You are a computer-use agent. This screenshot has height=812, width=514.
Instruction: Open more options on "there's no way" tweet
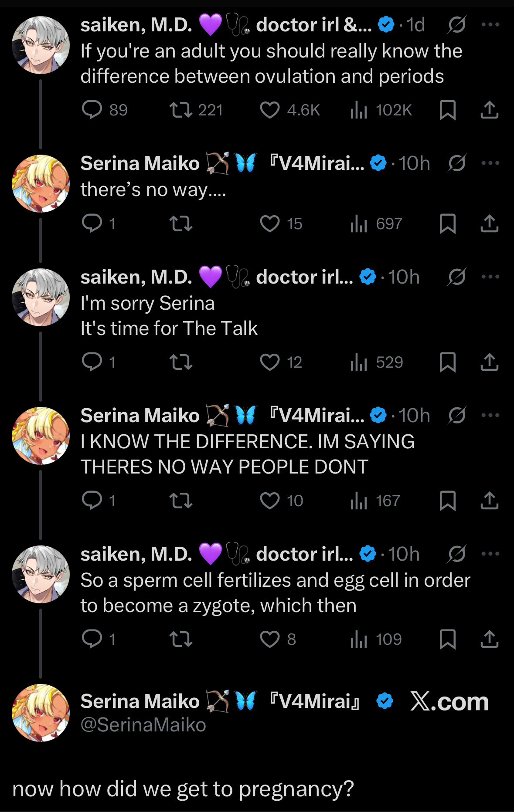coord(490,163)
